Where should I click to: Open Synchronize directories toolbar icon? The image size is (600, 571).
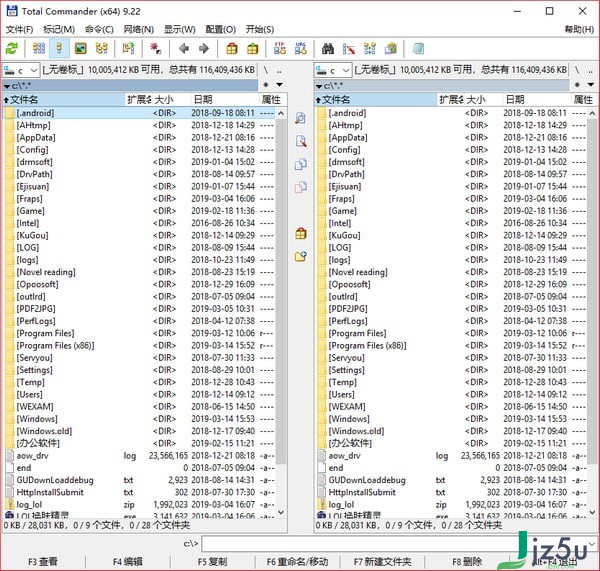coord(370,49)
